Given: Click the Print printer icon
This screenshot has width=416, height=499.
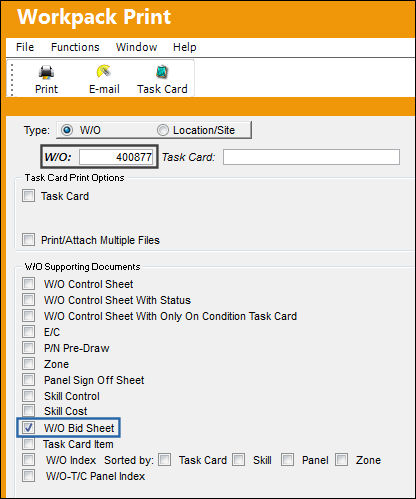Looking at the screenshot, I should click(x=46, y=72).
